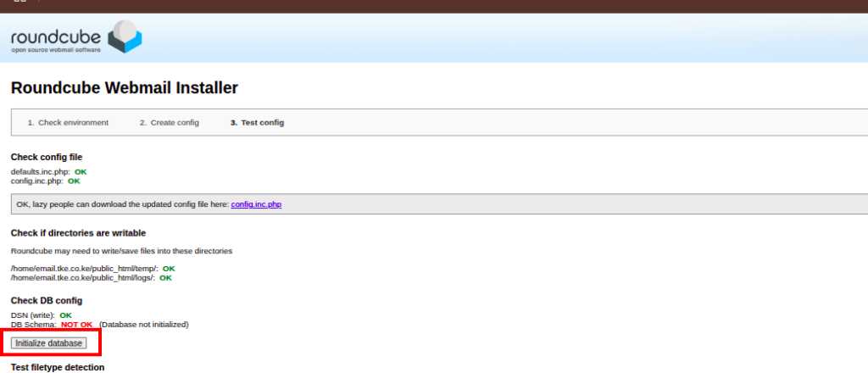The height and width of the screenshot is (373, 868).
Task: Select step 3 Test config
Action: [x=258, y=122]
